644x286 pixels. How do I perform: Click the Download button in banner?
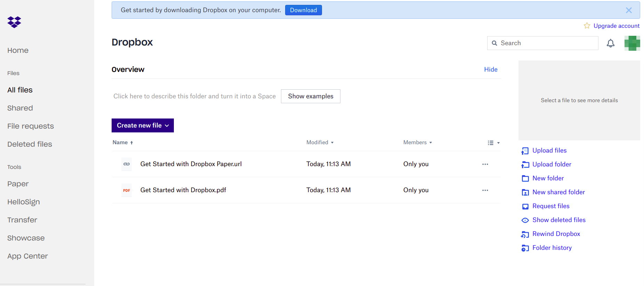303,10
